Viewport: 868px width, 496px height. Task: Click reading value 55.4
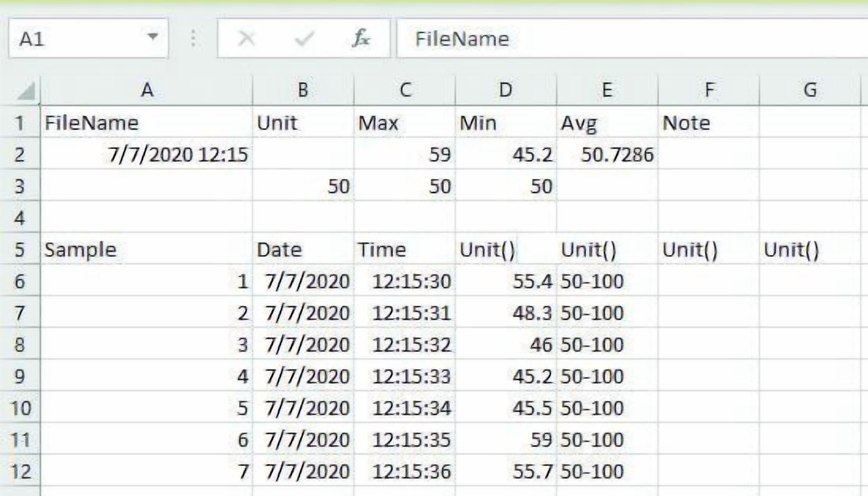tap(506, 280)
